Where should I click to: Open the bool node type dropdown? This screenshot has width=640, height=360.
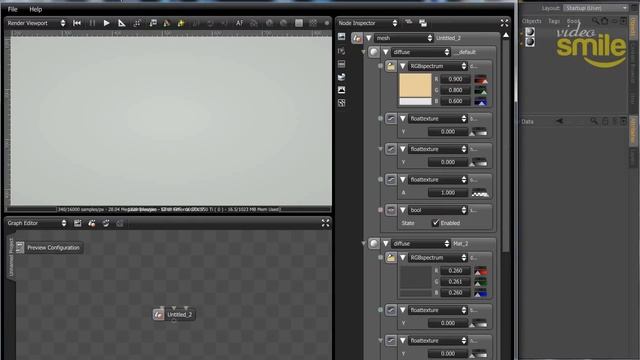(x=438, y=210)
